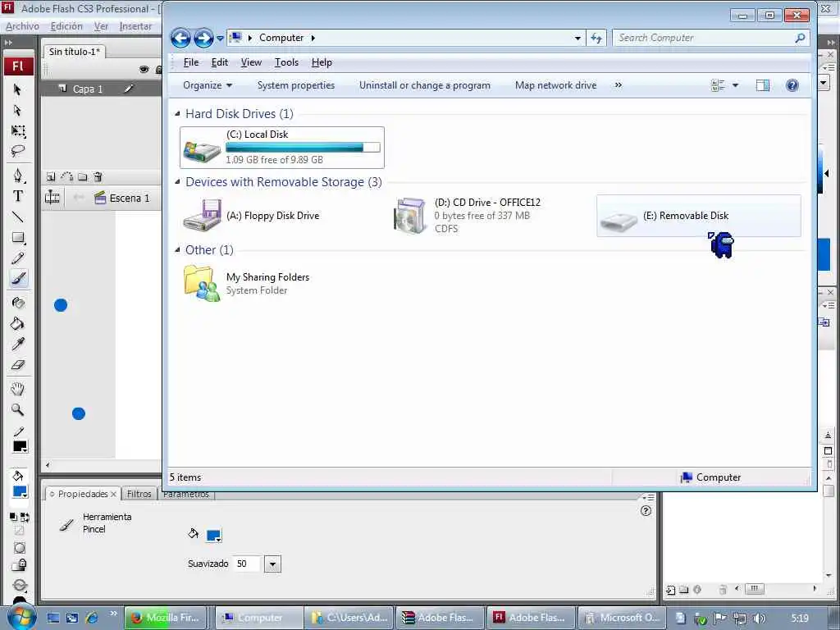
Task: Select the Paint Bucket tool in Flash
Action: (x=18, y=323)
